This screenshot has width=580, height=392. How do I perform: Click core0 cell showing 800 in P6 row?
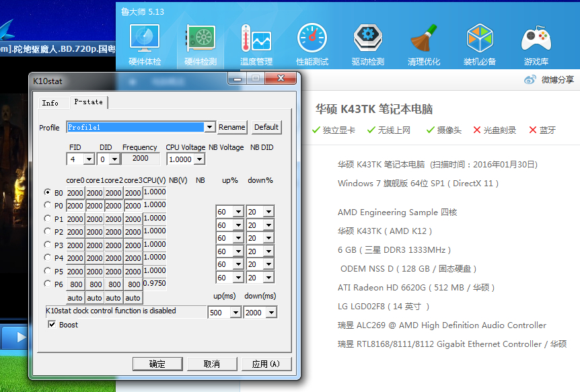(x=76, y=284)
